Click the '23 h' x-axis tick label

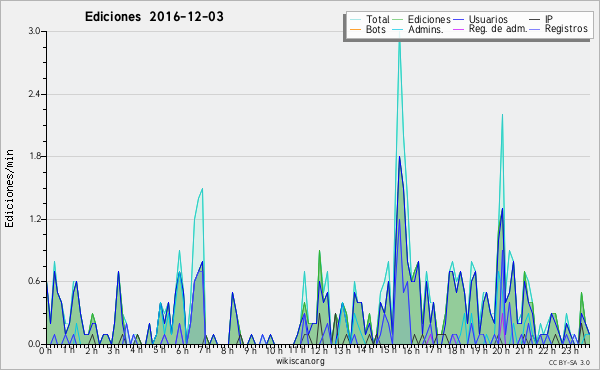coord(569,350)
